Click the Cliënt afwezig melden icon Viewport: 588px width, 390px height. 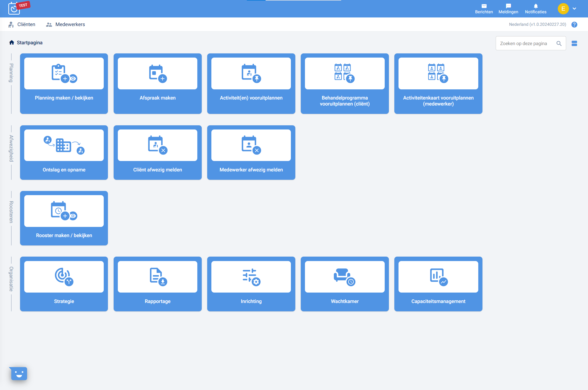pos(158,145)
